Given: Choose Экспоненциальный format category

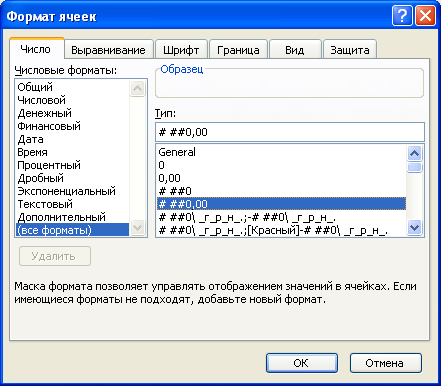Looking at the screenshot, I should pyautogui.click(x=73, y=191).
